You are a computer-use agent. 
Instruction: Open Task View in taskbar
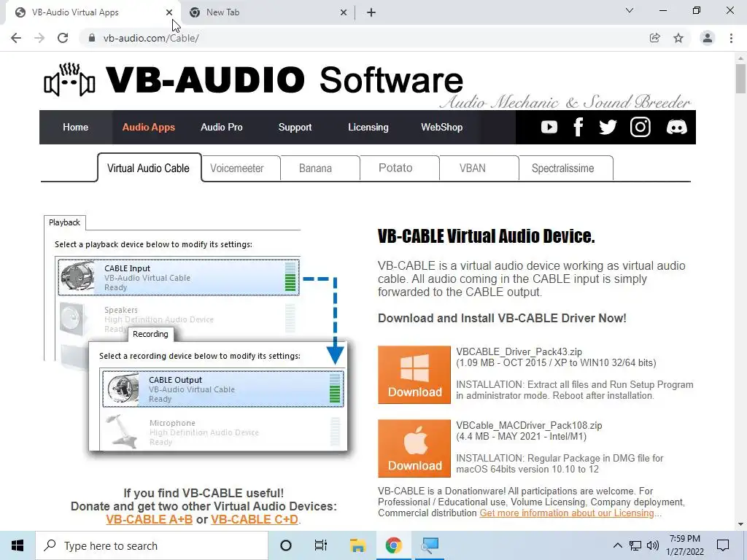coord(321,545)
